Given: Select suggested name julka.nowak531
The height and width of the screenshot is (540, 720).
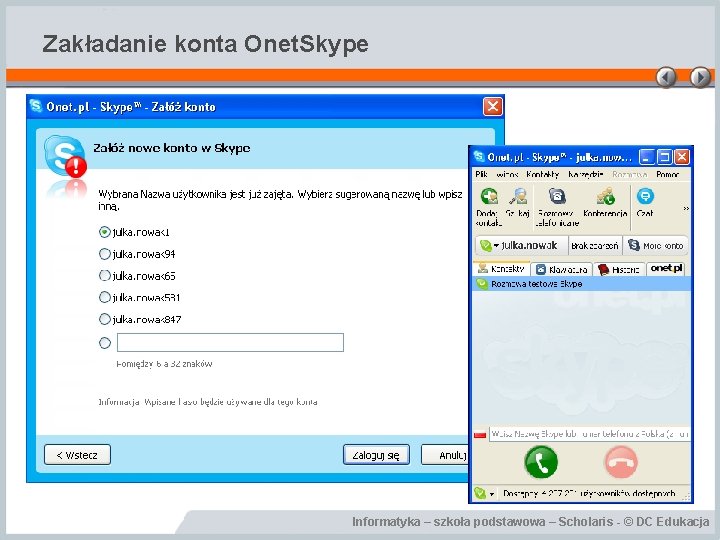Looking at the screenshot, I should click(105, 298).
